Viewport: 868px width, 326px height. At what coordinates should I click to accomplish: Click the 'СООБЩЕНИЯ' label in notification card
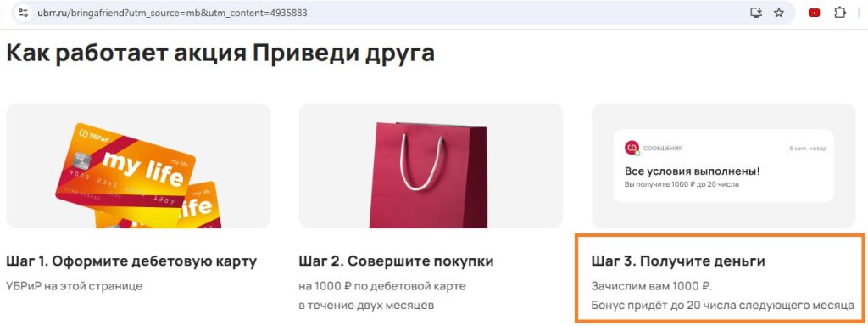663,149
